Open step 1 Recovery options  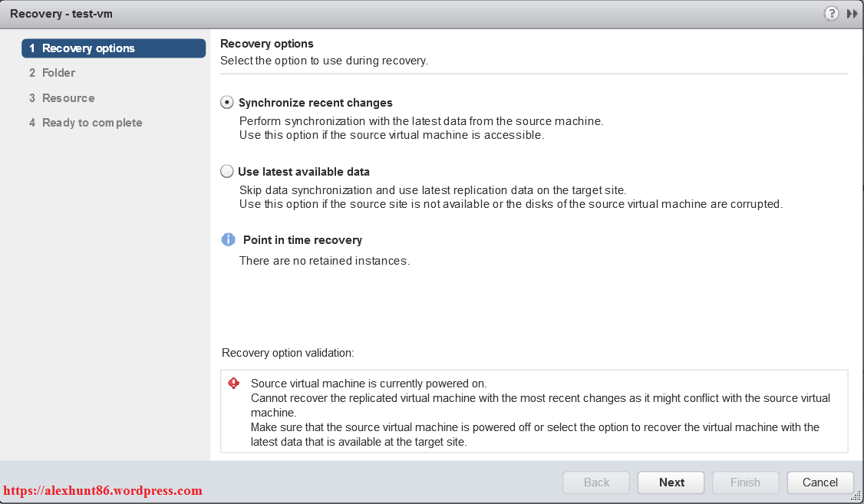[114, 48]
